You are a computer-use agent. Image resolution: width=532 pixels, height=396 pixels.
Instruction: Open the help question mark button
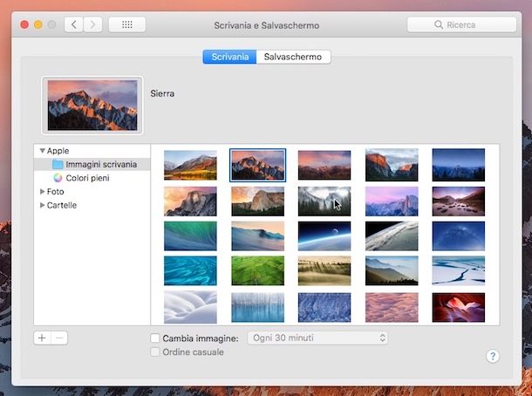[x=492, y=356]
